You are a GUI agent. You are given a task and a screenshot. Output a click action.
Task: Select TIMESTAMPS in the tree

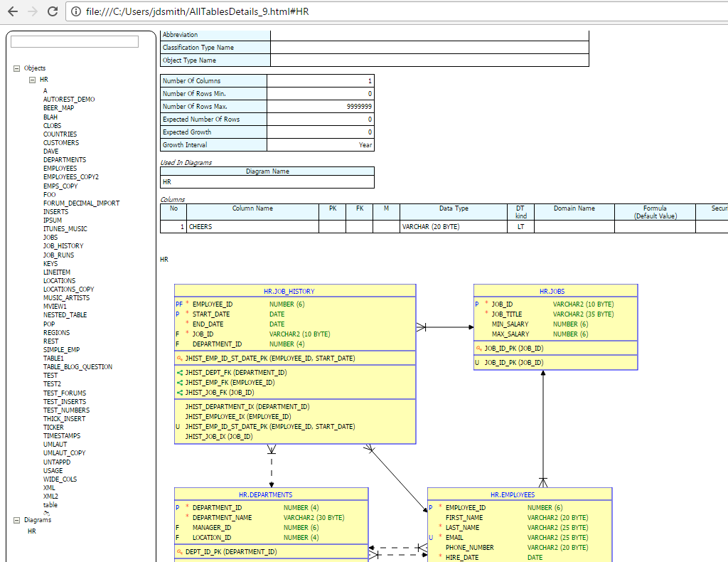pyautogui.click(x=63, y=436)
